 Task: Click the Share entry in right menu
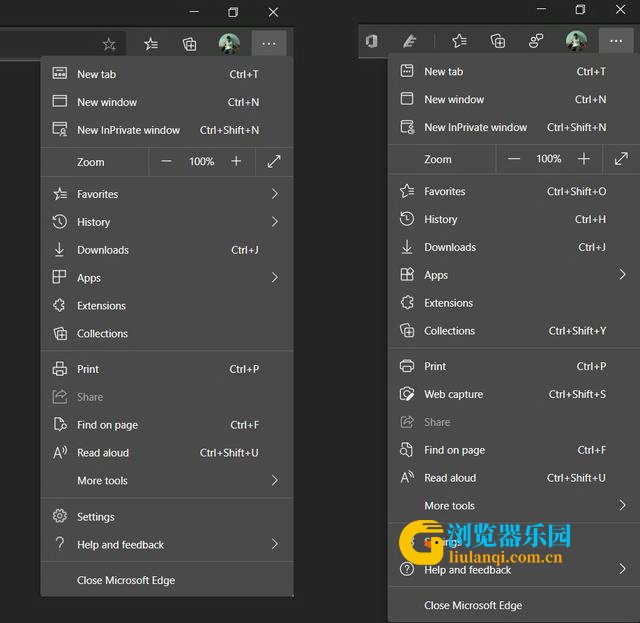pos(514,422)
